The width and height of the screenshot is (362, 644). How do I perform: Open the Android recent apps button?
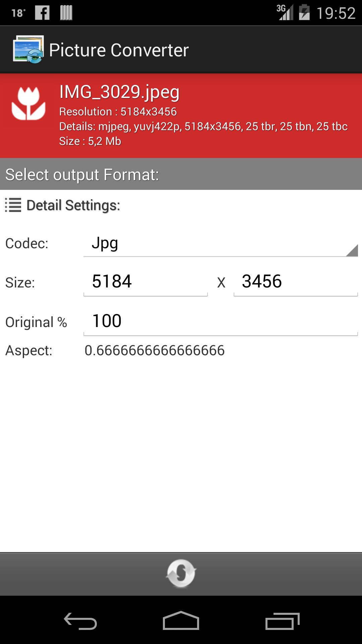coord(282,621)
